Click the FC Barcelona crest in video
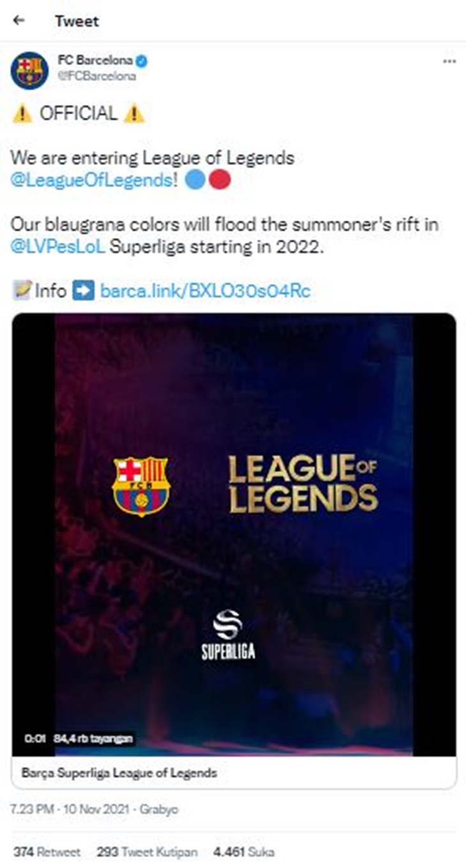The width and height of the screenshot is (466, 868). [140, 485]
